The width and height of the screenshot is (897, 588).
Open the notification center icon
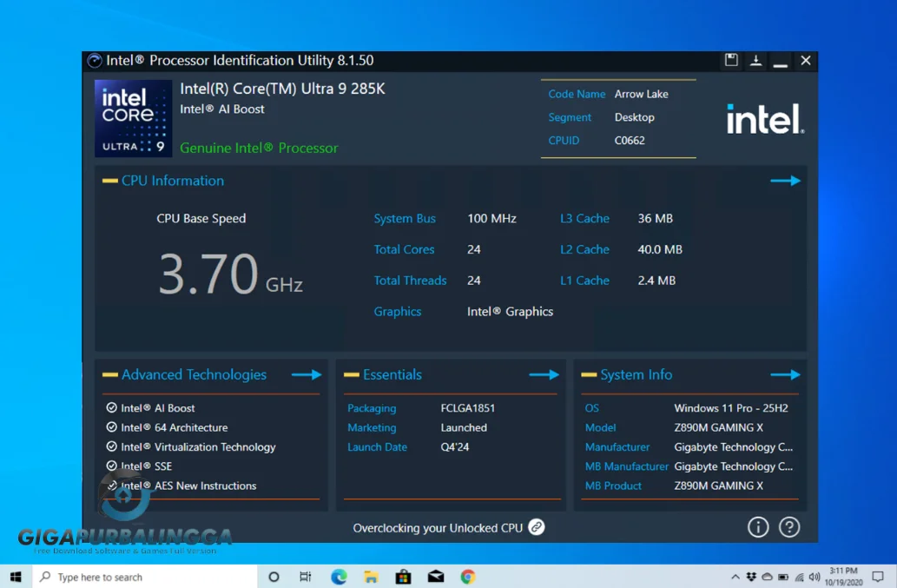tap(878, 577)
